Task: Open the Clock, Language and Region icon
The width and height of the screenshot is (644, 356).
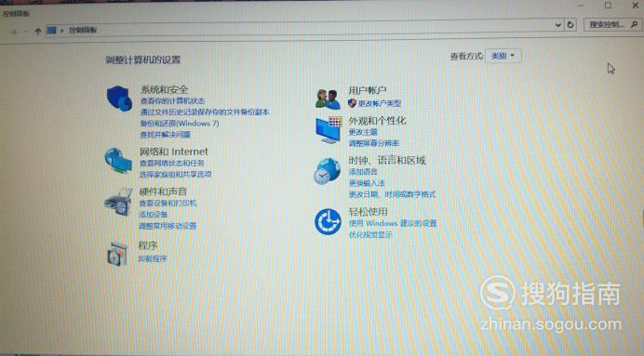Action: pos(328,171)
